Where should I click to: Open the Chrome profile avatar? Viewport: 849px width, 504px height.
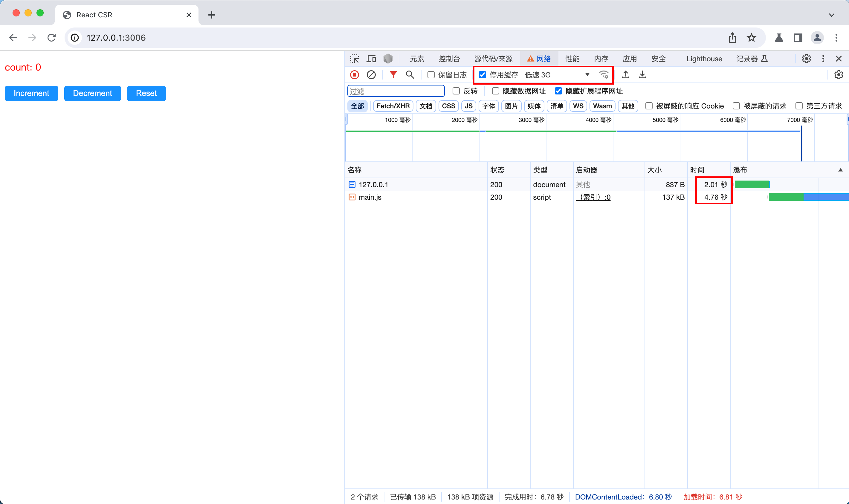click(x=817, y=37)
